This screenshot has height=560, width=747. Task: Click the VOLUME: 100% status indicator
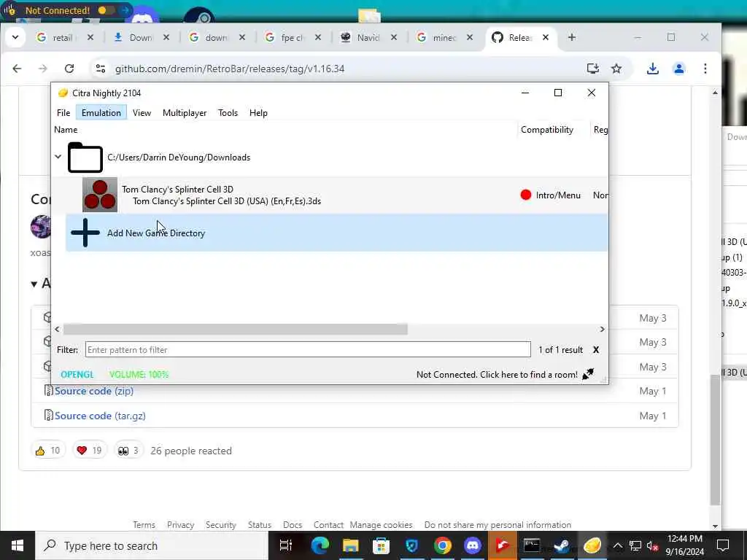point(139,374)
